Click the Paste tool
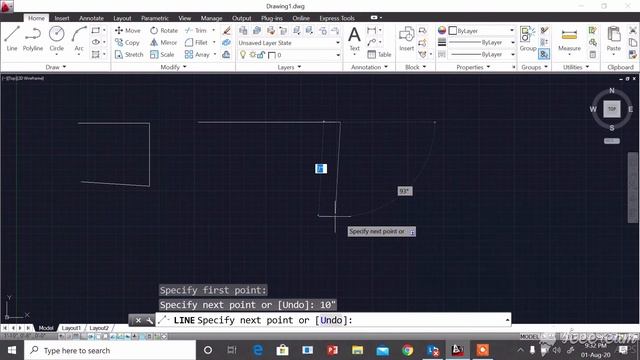The height and width of the screenshot is (360, 640). [x=613, y=39]
